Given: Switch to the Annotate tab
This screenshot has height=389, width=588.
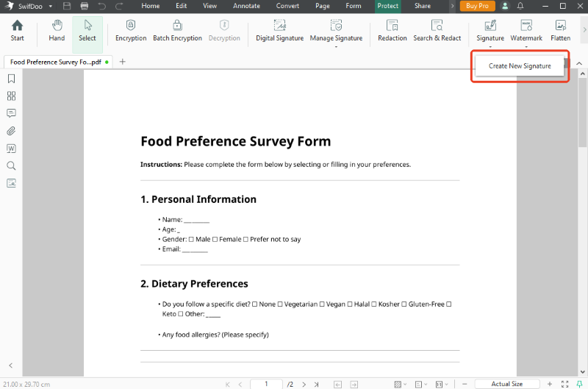Looking at the screenshot, I should tap(246, 6).
